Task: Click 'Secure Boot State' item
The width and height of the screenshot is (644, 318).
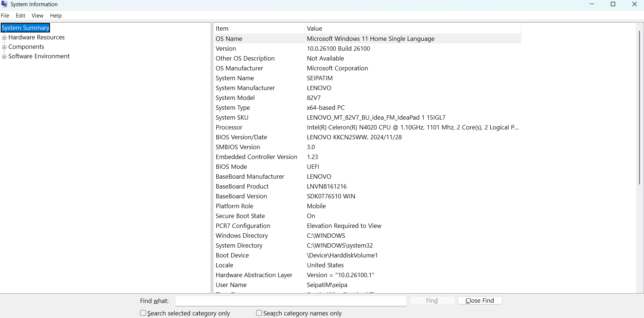Action: coord(240,216)
